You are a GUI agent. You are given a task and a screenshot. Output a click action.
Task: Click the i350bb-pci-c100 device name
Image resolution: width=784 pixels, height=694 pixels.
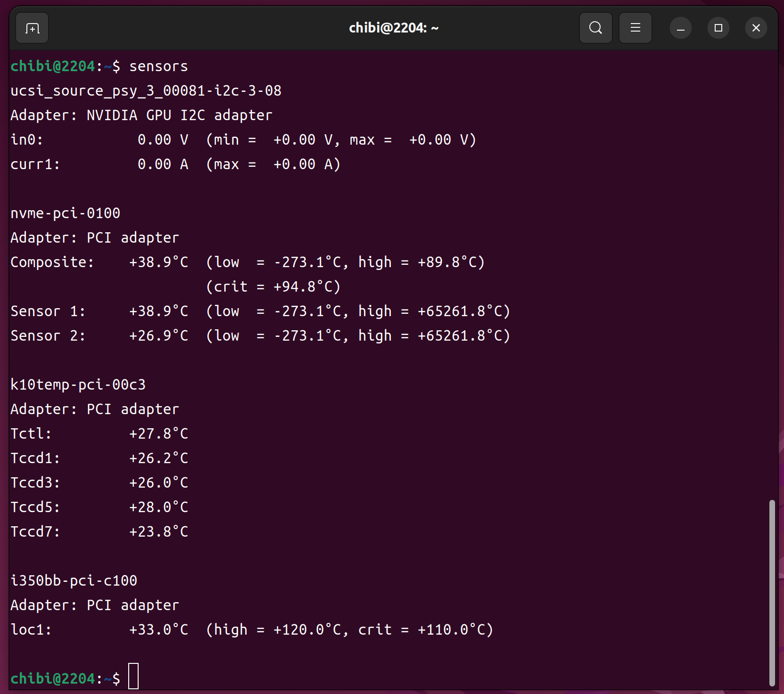(74, 581)
